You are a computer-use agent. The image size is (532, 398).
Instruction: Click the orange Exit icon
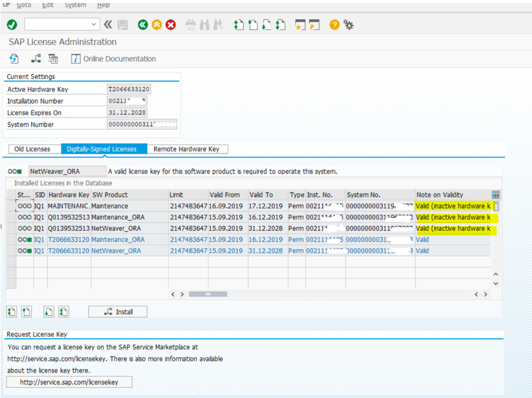156,25
